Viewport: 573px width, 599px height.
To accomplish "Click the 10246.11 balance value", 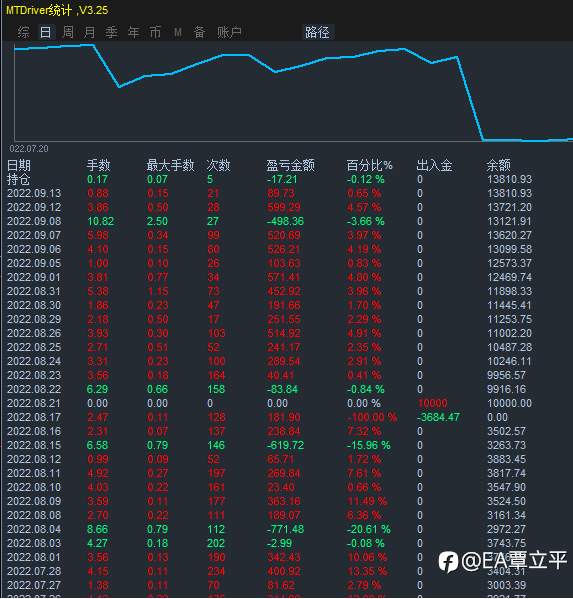I will click(x=510, y=361).
